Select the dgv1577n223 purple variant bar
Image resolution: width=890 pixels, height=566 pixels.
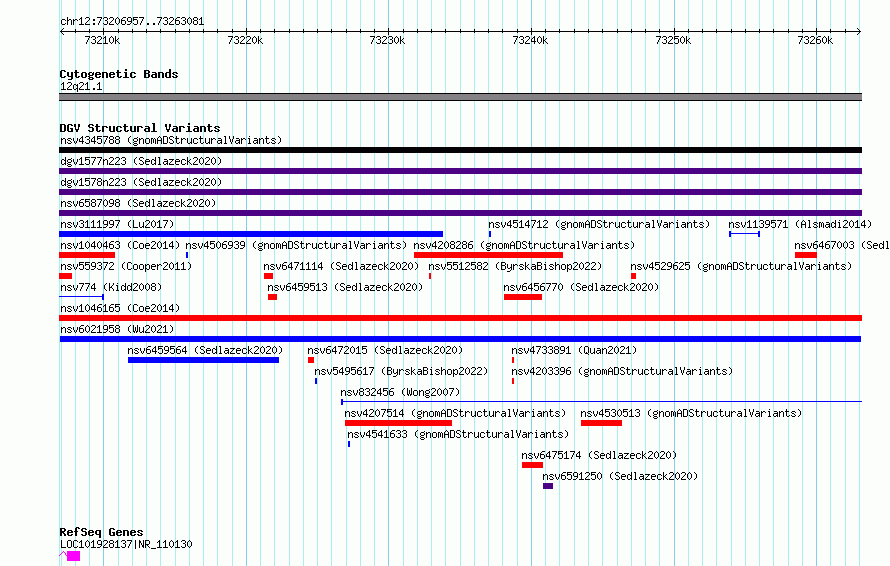(460, 171)
